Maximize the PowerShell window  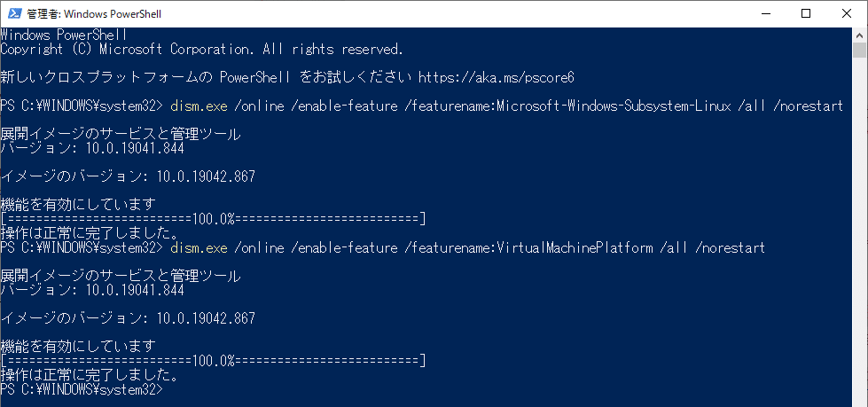pyautogui.click(x=806, y=13)
